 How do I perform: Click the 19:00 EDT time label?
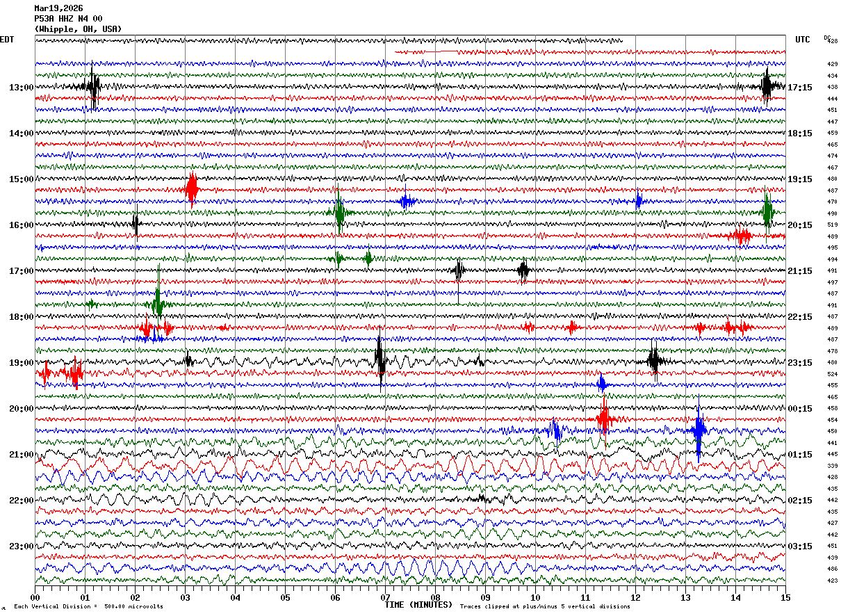point(21,363)
